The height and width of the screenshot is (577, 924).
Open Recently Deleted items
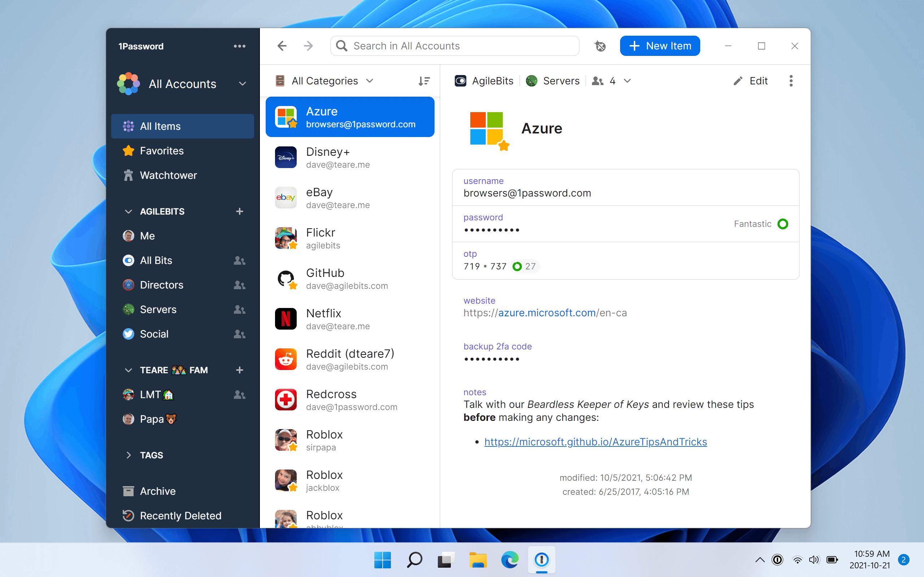coord(180,516)
